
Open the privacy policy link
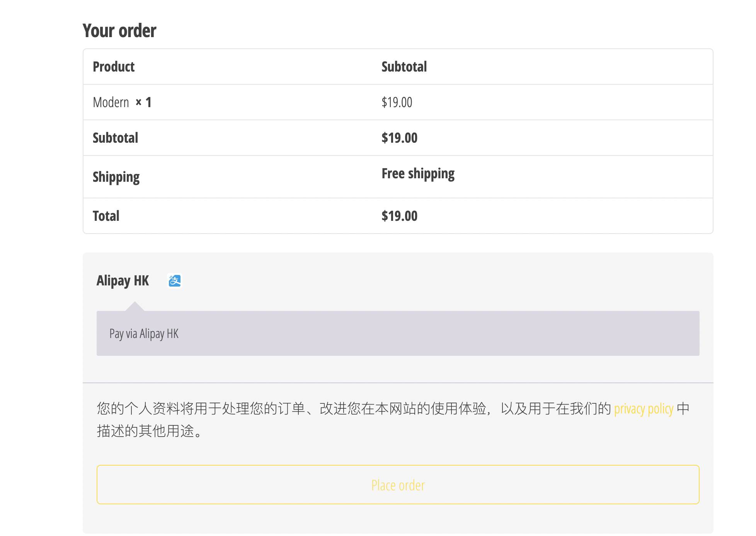pos(644,409)
